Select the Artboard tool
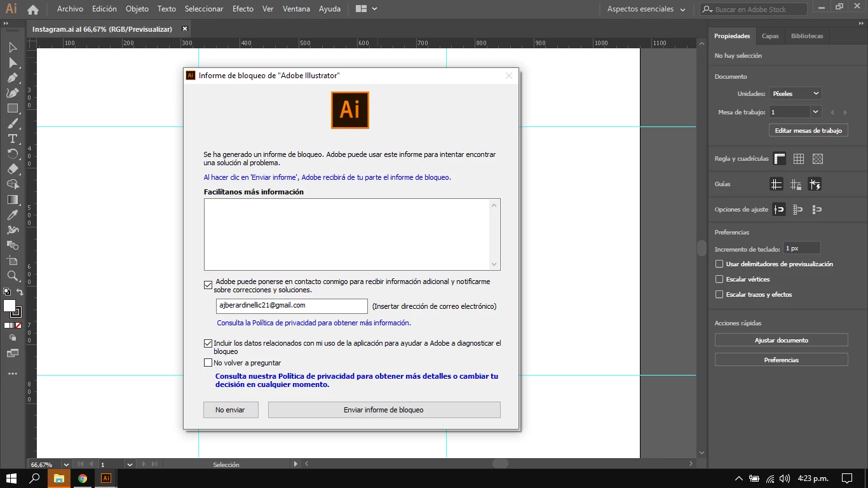The height and width of the screenshot is (488, 868). [13, 261]
